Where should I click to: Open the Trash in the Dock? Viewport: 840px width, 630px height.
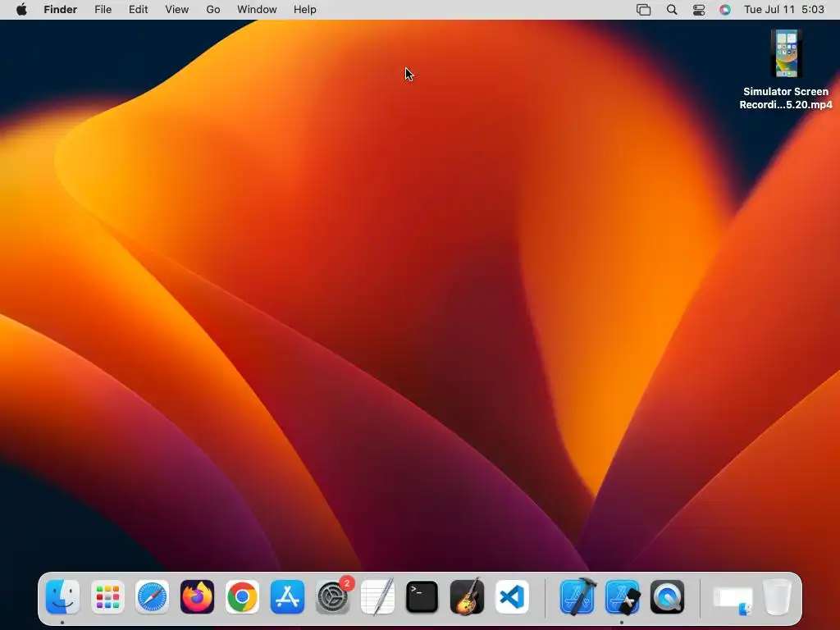pyautogui.click(x=777, y=596)
